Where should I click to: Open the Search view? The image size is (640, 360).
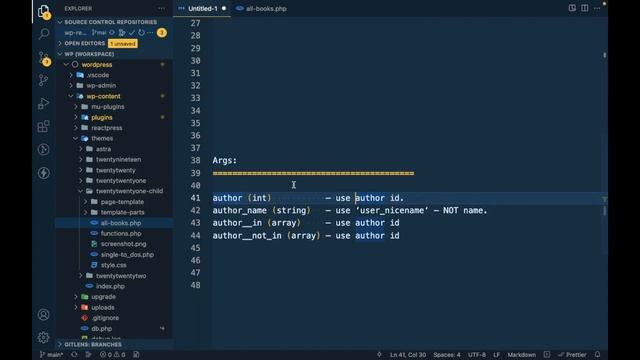click(44, 33)
